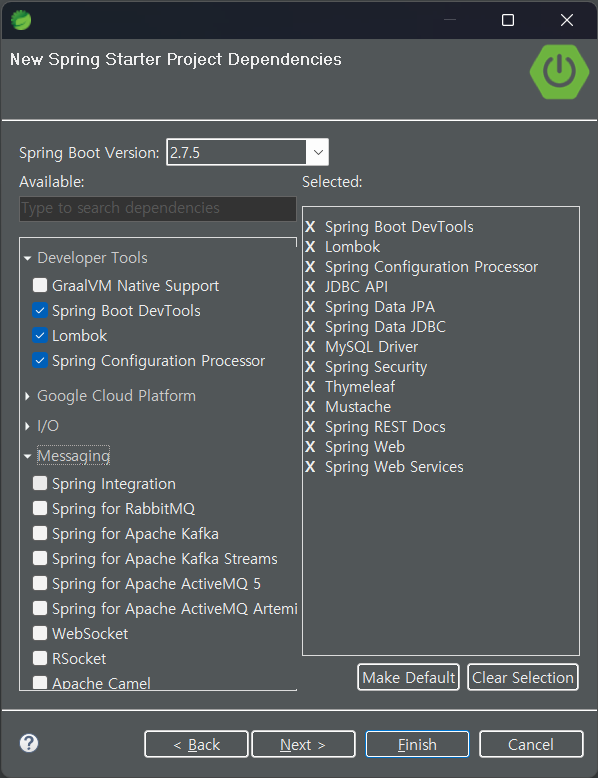Check the Spring Integration checkbox
The height and width of the screenshot is (778, 598).
[x=40, y=483]
